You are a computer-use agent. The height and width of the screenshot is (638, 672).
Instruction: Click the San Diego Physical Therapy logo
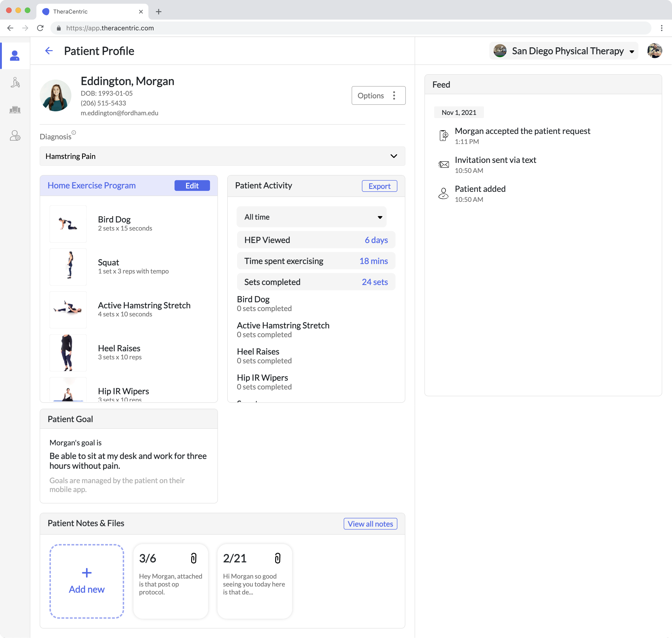tap(500, 51)
